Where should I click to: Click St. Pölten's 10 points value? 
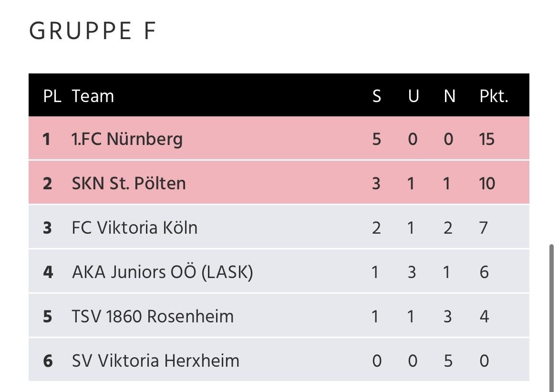pyautogui.click(x=487, y=184)
